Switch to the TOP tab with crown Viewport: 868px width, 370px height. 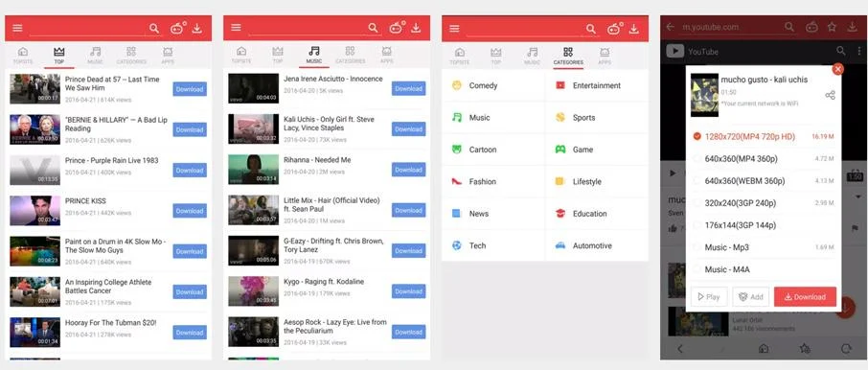tap(59, 56)
